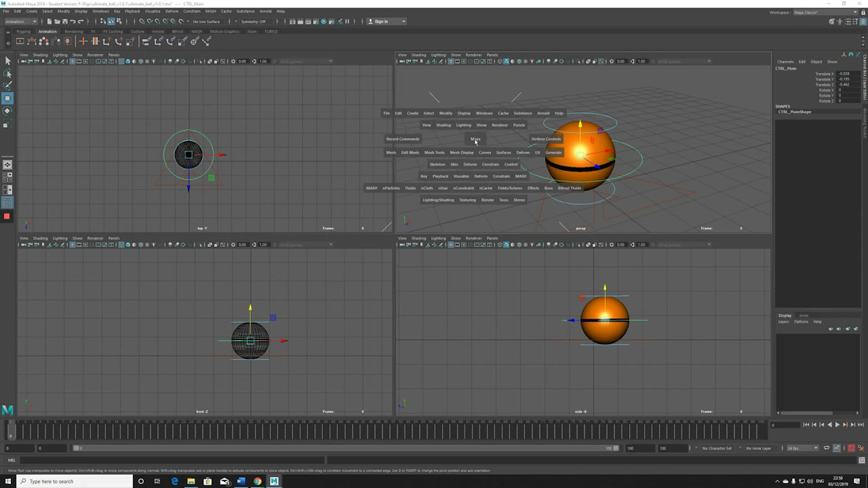Toggle X-ray in persp view panel toolbar

pyautogui.click(x=588, y=61)
